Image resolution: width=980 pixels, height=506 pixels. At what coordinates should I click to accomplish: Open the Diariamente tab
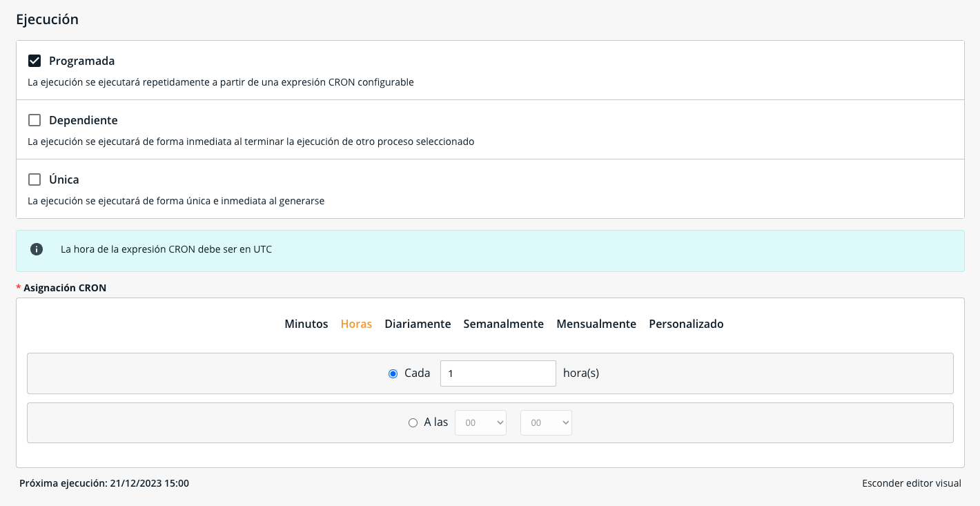[418, 324]
